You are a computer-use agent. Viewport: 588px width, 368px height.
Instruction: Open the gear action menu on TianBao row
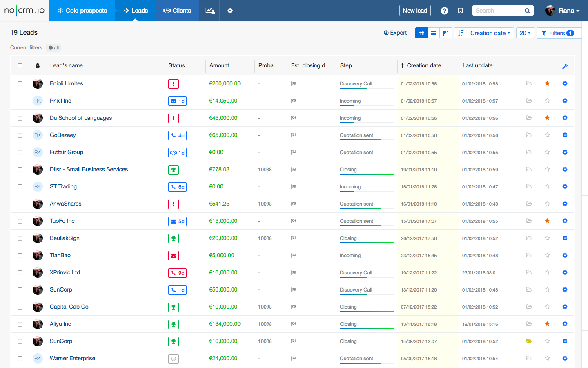(x=565, y=255)
